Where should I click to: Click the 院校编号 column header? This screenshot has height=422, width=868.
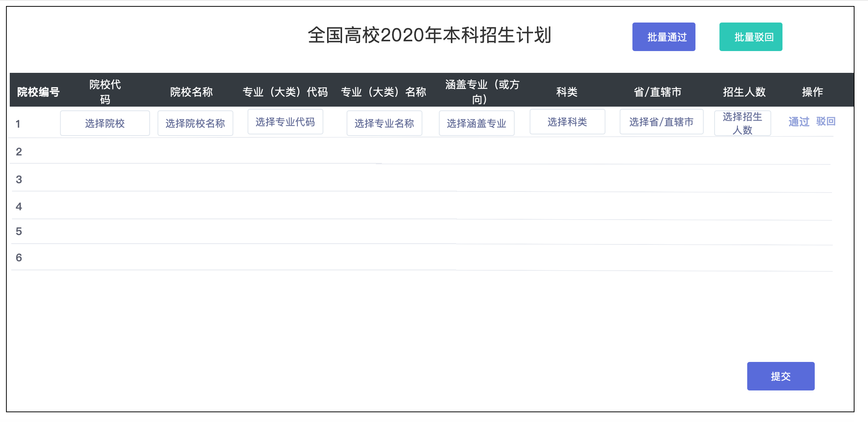[38, 92]
